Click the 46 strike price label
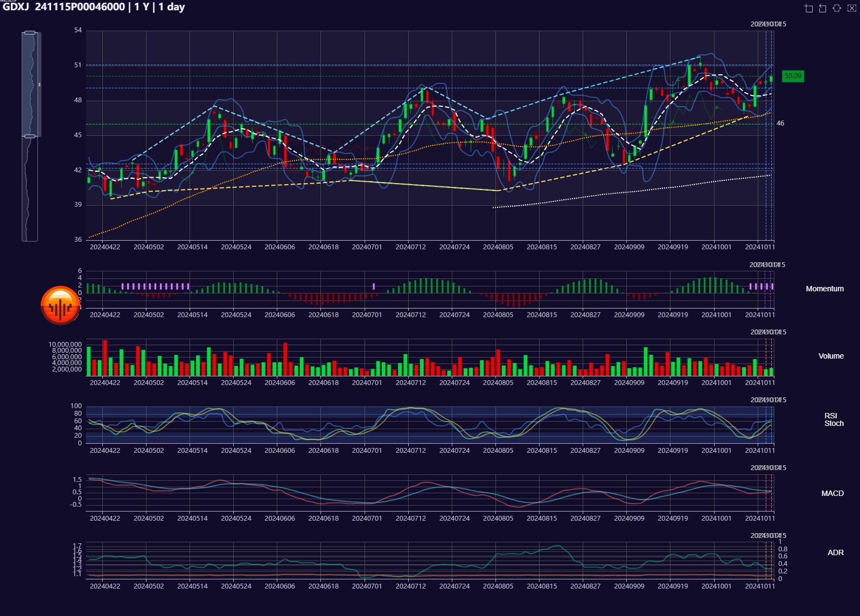Screen dimensions: 860x616 click(780, 123)
